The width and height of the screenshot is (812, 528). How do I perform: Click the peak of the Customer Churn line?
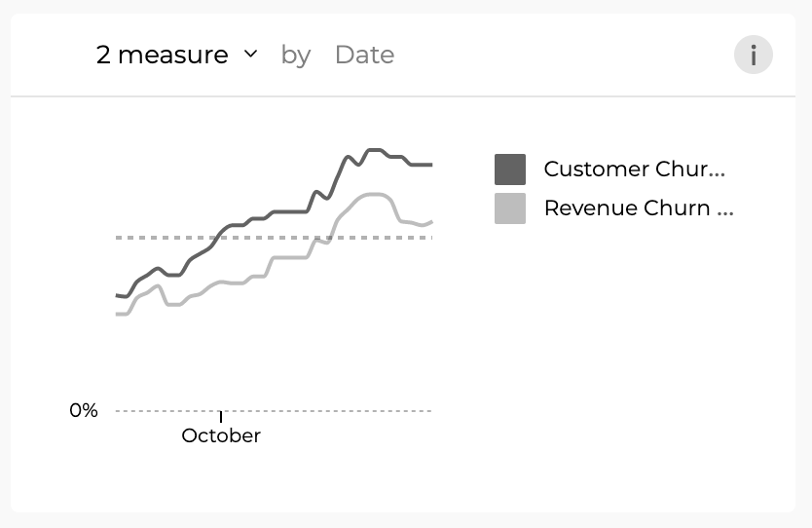click(x=375, y=150)
